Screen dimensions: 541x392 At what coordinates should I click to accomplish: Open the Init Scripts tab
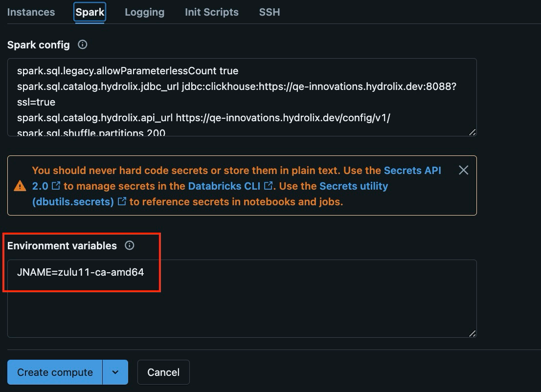click(x=211, y=12)
